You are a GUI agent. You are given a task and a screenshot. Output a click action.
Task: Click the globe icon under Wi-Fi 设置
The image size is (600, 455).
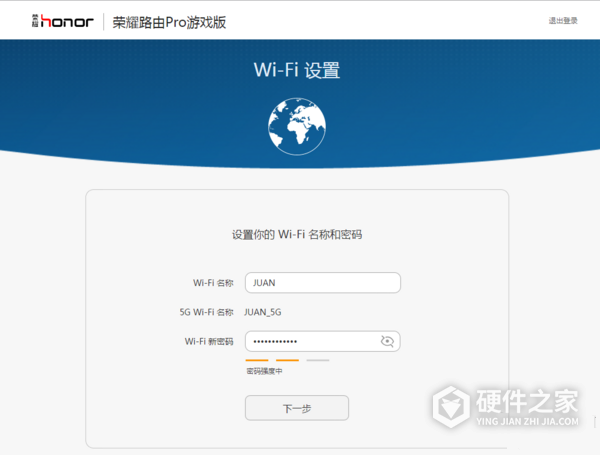tap(297, 126)
